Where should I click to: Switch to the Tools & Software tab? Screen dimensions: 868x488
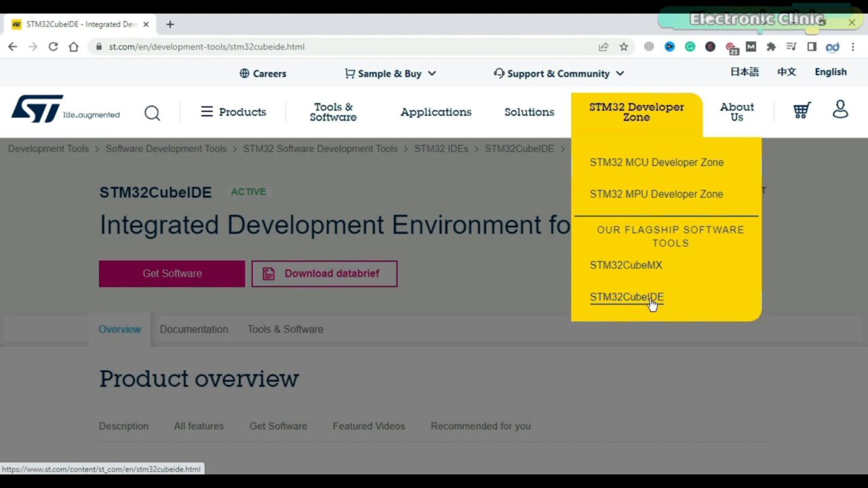point(285,329)
